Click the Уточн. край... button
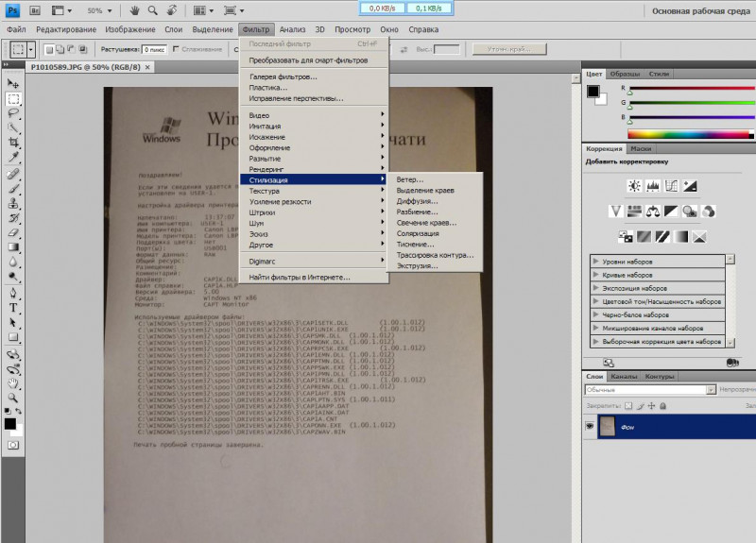The width and height of the screenshot is (756, 543). point(509,49)
